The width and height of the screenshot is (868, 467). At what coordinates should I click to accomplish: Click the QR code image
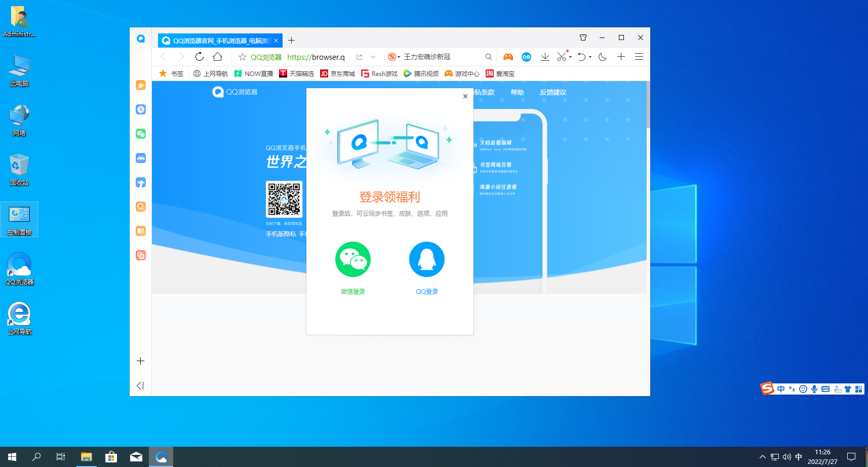(x=284, y=200)
